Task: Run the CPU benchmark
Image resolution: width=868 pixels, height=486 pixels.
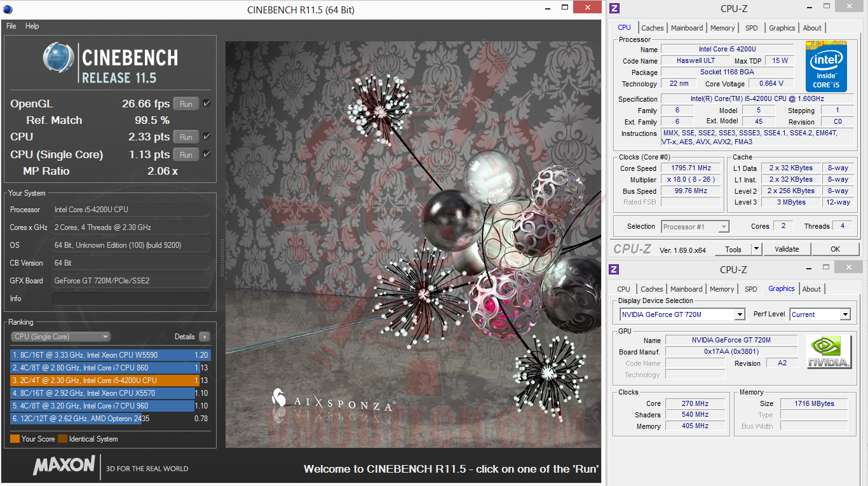Action: click(186, 137)
